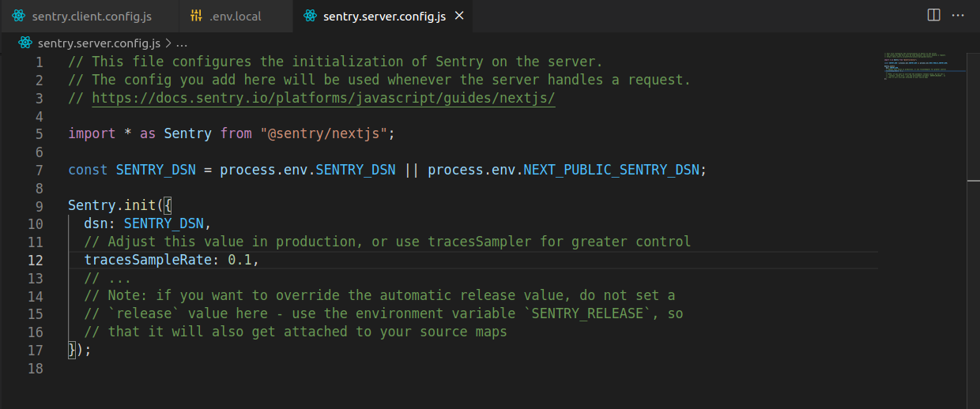Click NEXT_PUBLIC_SENTRY_DSN on line 7

pyautogui.click(x=611, y=170)
